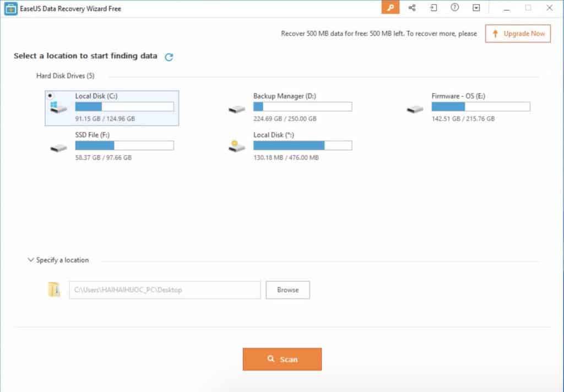This screenshot has width=564, height=392.
Task: Click the Recover 500 MB data notice text
Action: [x=379, y=34]
